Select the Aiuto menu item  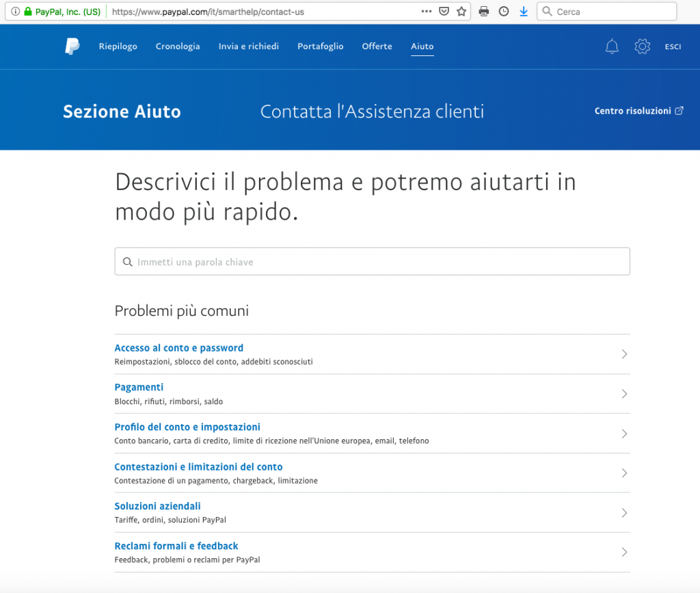pyautogui.click(x=422, y=47)
